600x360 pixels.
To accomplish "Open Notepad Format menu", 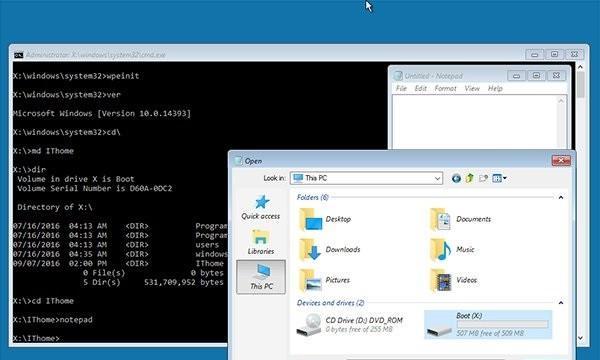I will [445, 88].
